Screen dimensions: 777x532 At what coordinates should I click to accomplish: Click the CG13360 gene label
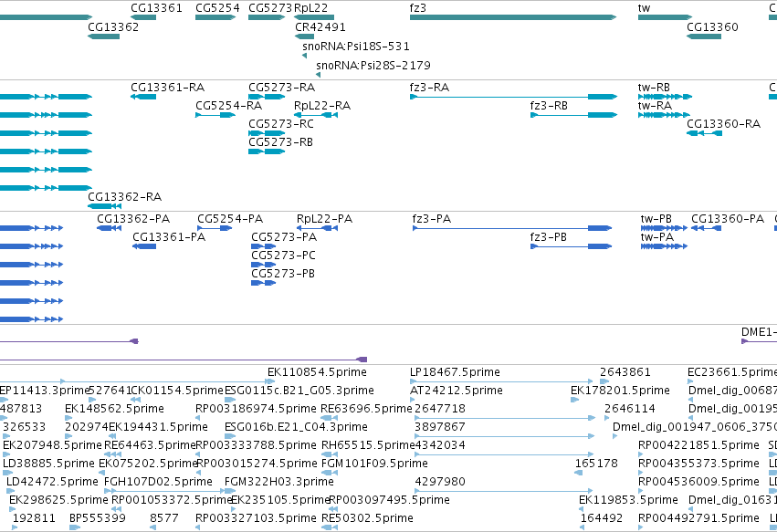pyautogui.click(x=712, y=26)
